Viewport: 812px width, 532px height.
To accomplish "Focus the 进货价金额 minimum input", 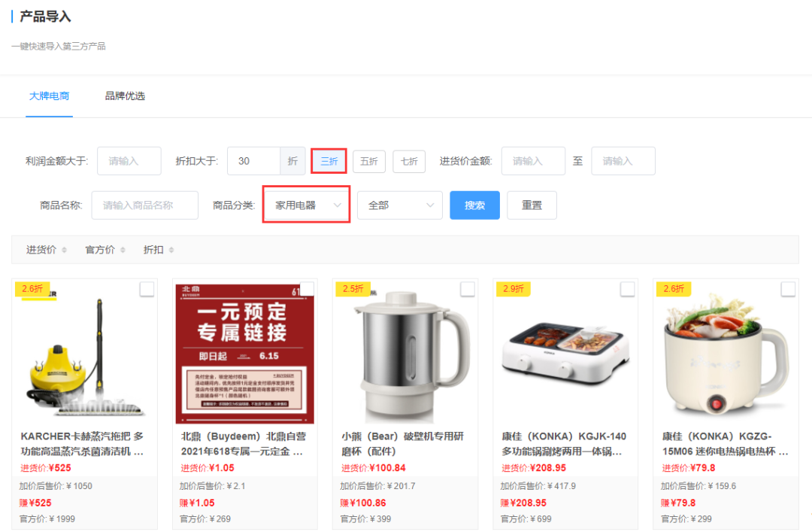I will pyautogui.click(x=533, y=161).
